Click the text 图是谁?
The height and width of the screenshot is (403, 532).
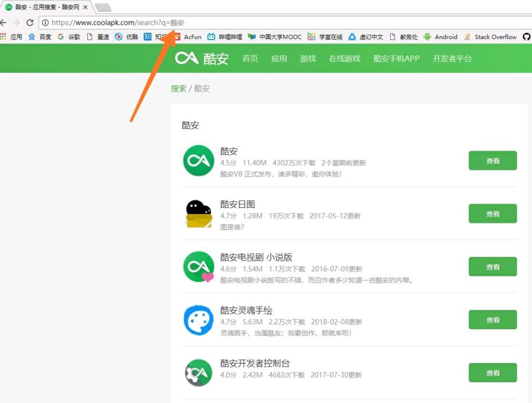(232, 227)
